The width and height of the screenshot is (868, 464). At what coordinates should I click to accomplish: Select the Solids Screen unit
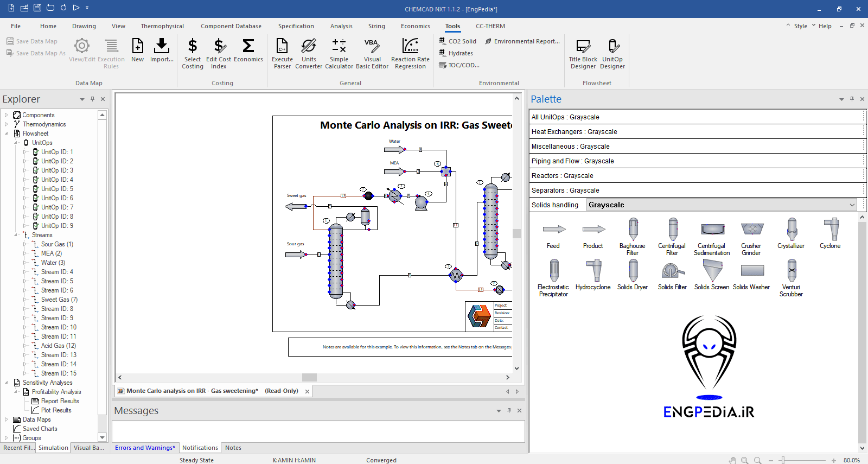(712, 275)
